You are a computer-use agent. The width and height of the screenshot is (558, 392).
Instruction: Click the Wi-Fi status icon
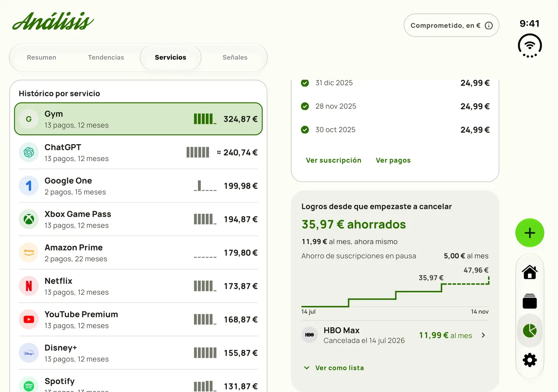pyautogui.click(x=530, y=45)
